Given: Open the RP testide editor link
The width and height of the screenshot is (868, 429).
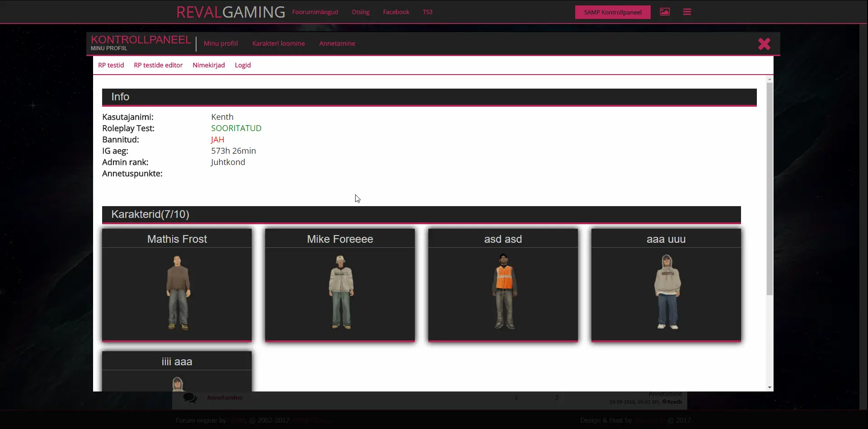Looking at the screenshot, I should click(158, 65).
